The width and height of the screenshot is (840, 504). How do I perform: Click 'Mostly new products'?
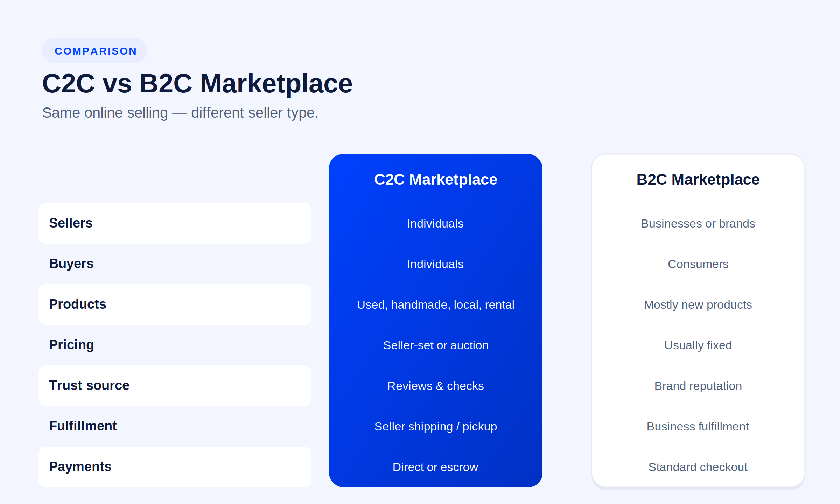click(698, 305)
